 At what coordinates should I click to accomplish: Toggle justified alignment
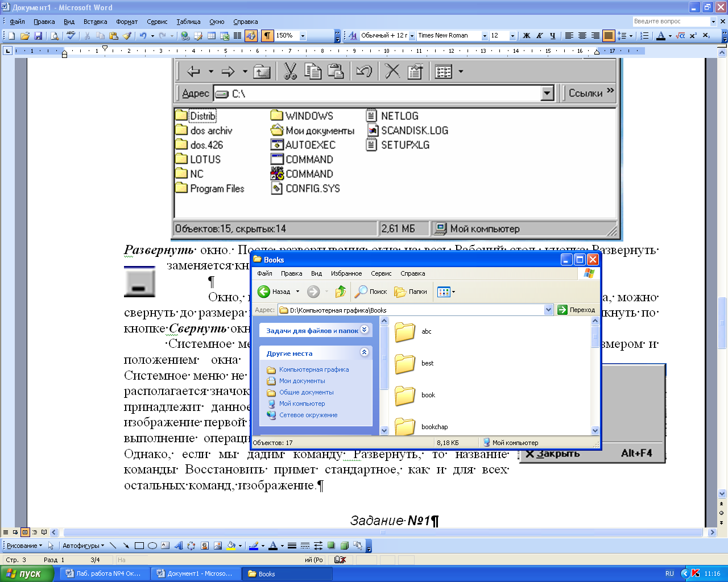(609, 36)
